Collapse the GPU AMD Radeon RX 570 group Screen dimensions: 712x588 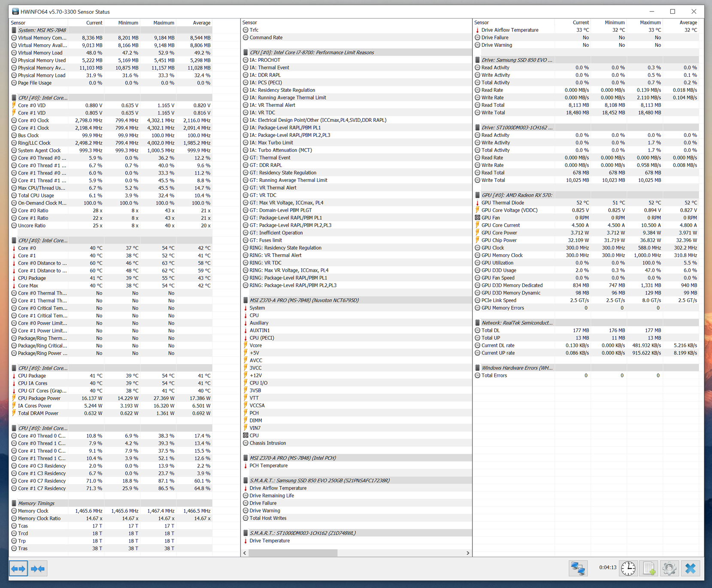(516, 195)
